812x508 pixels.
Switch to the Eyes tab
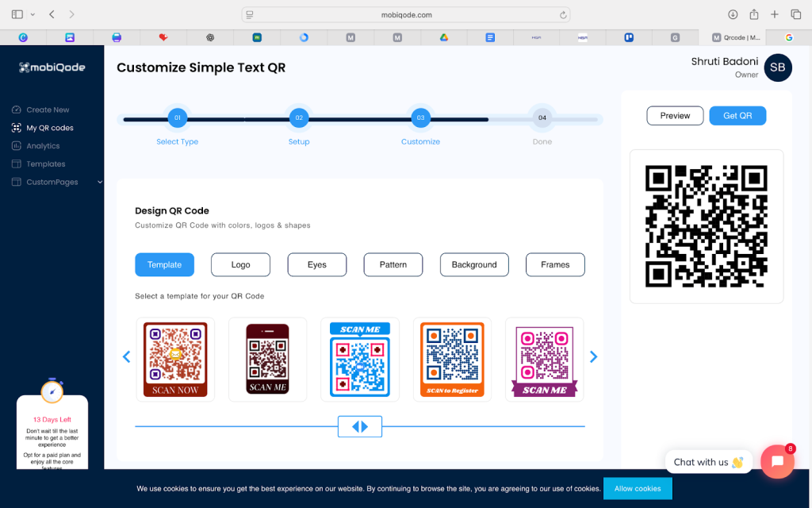[317, 264]
